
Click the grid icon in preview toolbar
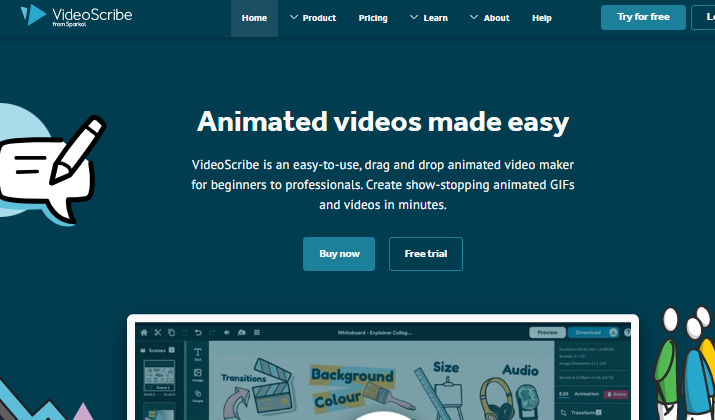(257, 332)
